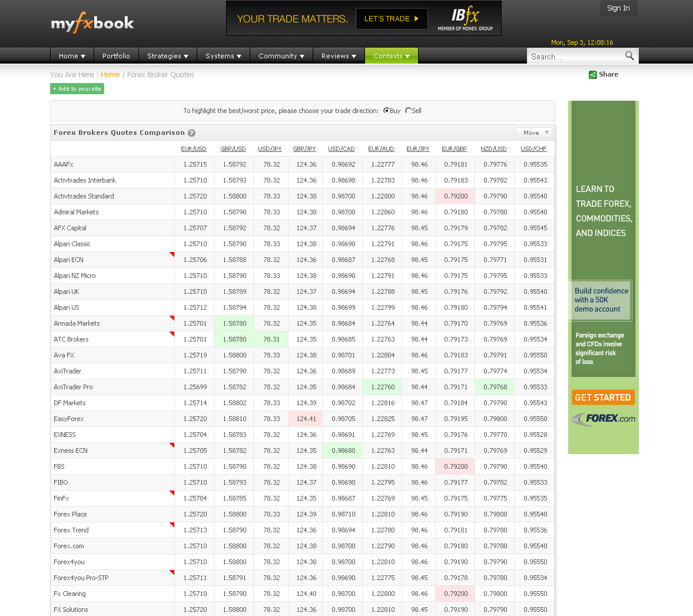Expand the More dropdown
The height and width of the screenshot is (616, 693).
(535, 133)
